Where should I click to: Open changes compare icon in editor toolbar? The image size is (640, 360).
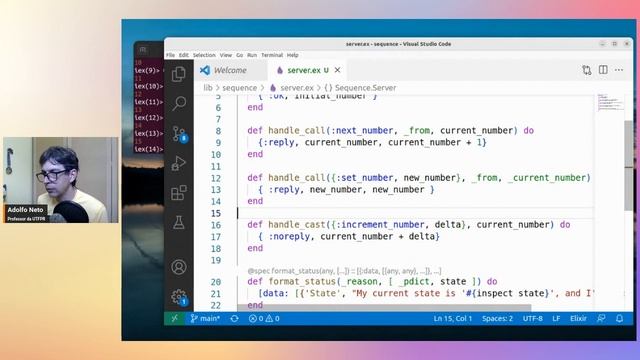tap(587, 70)
